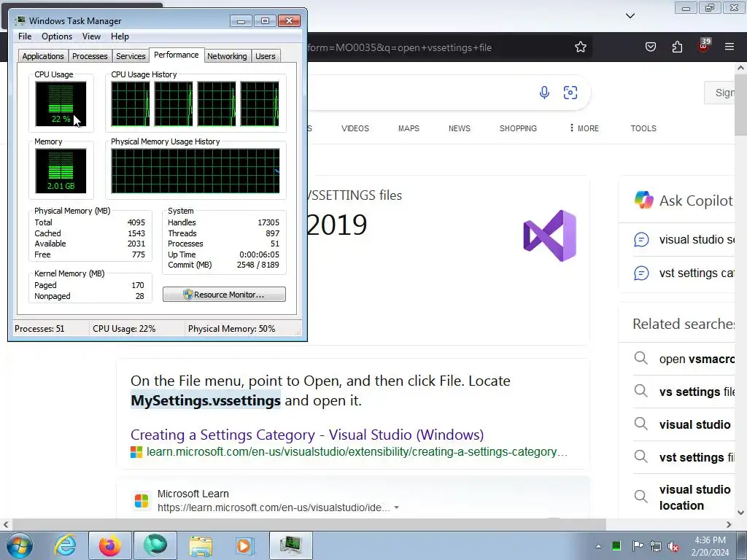Open the Task Manager View menu
The width and height of the screenshot is (747, 560).
(91, 36)
